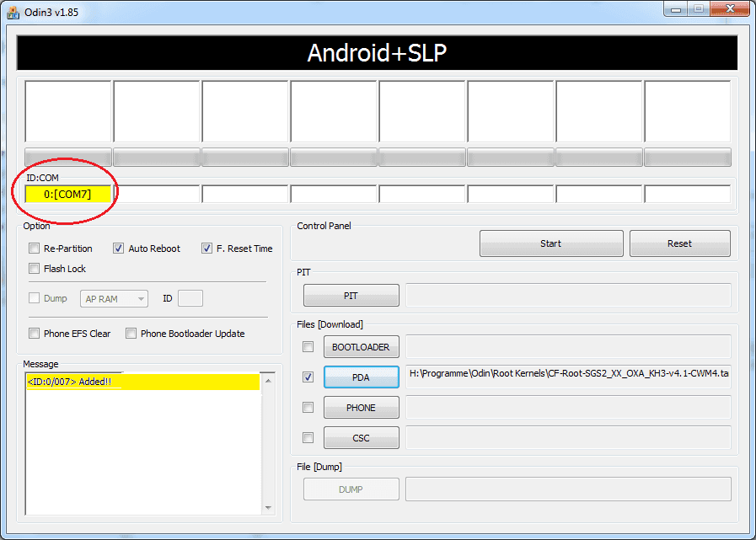Click the Android+SLP banner text
Image resolution: width=756 pixels, height=540 pixels.
click(377, 53)
